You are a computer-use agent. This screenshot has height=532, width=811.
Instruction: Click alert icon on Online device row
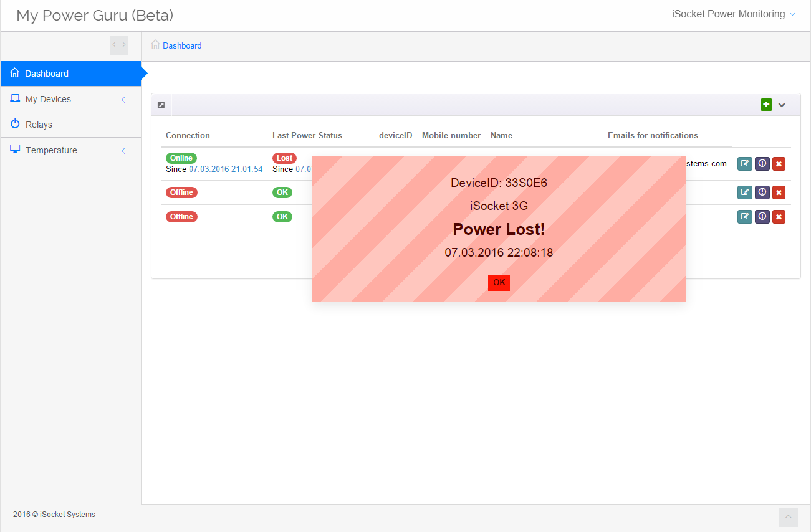click(x=762, y=164)
